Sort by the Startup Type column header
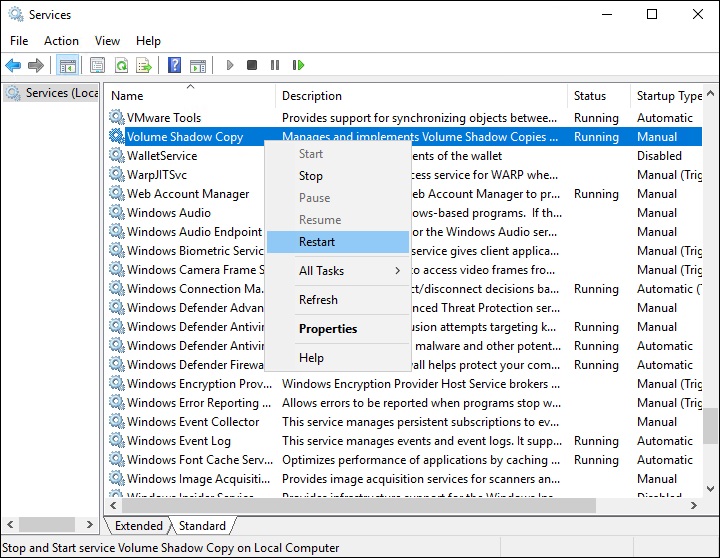The image size is (720, 558). pos(668,96)
